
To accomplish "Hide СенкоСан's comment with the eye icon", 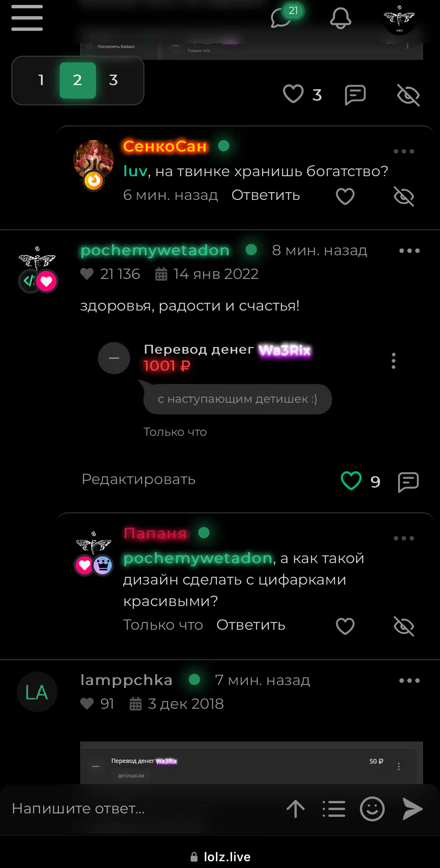I will (404, 196).
